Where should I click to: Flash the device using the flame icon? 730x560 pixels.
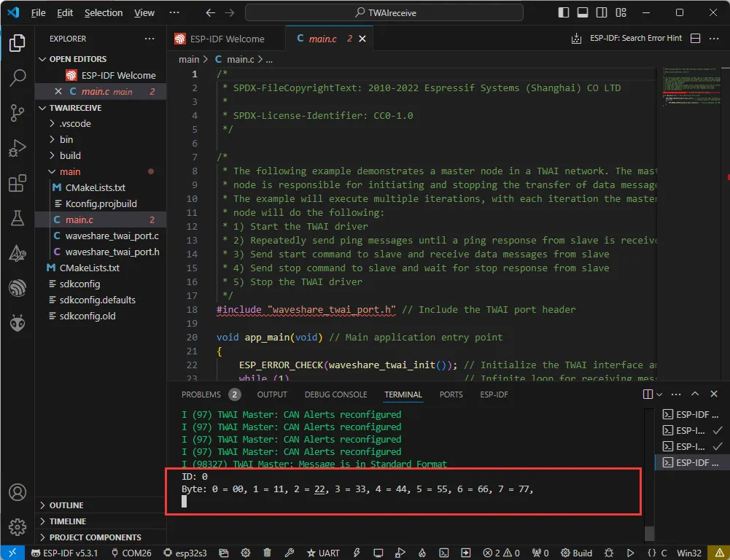422,553
